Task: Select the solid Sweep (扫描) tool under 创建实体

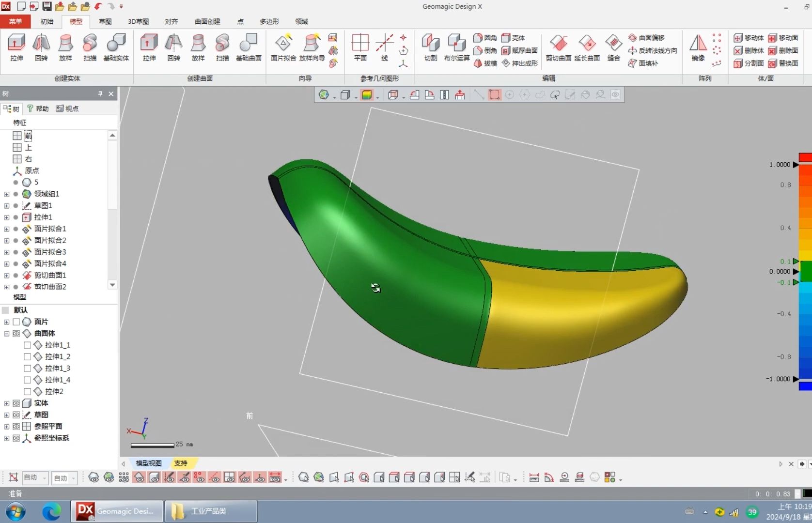Action: 90,47
